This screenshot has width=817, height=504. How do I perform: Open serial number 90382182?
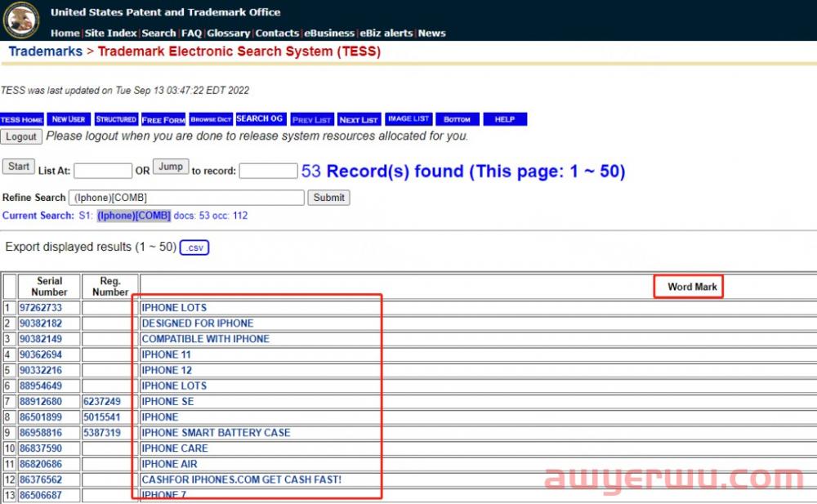(x=41, y=323)
